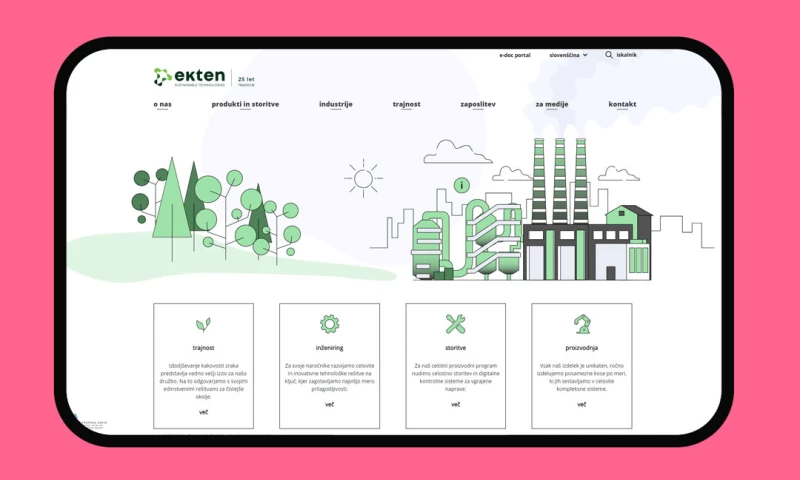Click the iskalnik search link
Viewport: 800px width, 480px height.
coord(627,55)
